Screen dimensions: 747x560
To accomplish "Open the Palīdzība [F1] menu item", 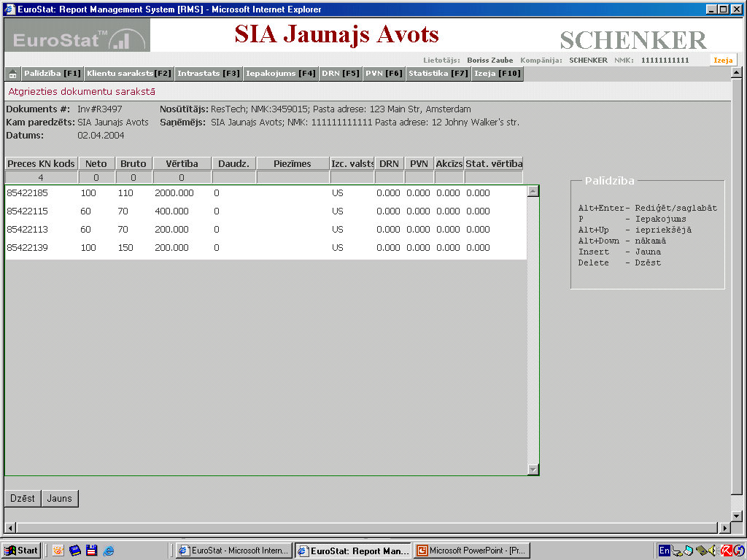I will pyautogui.click(x=53, y=74).
